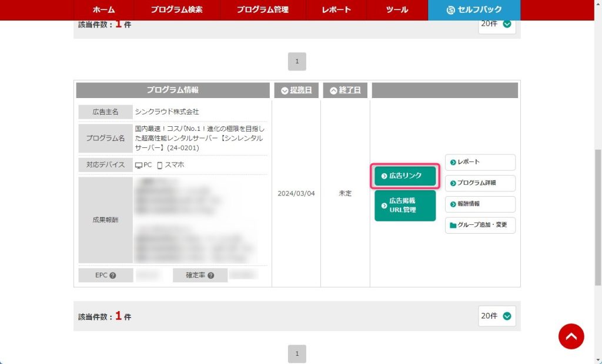Image resolution: width=602 pixels, height=364 pixels.
Task: Click the red scroll-to-top arrow button
Action: pyautogui.click(x=571, y=336)
